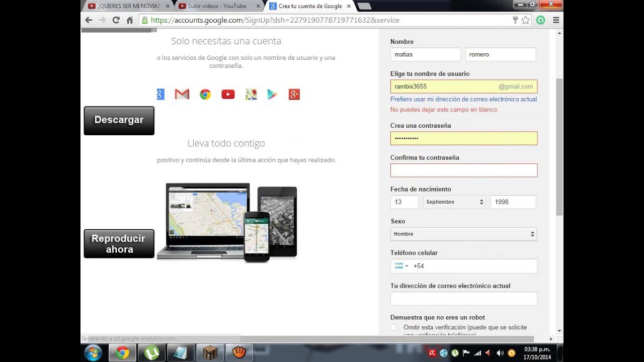Click the first name field 'matias'
The width and height of the screenshot is (644, 362).
(x=426, y=54)
